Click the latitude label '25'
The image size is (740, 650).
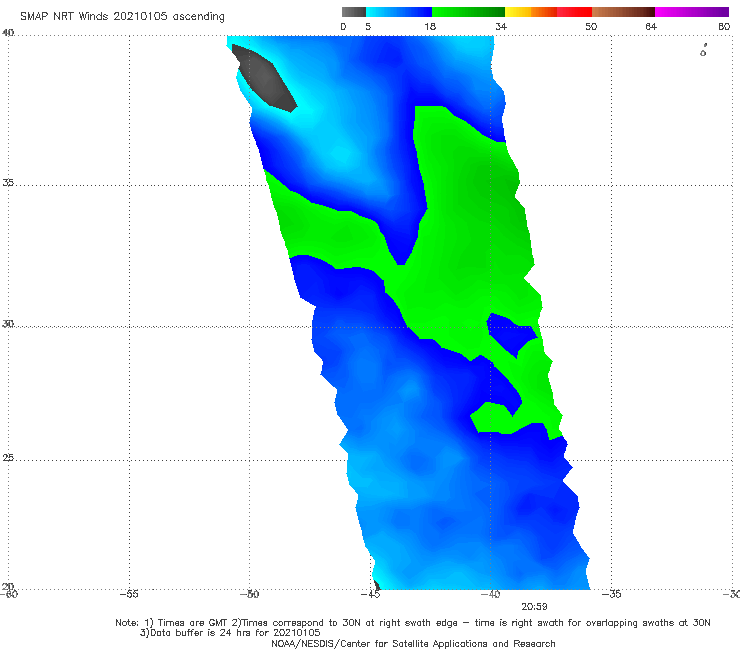8,458
